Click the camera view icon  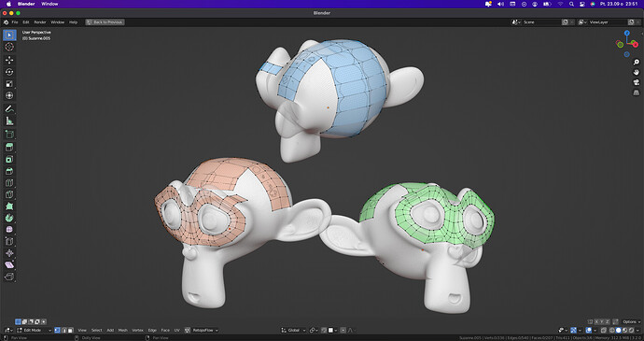637,82
